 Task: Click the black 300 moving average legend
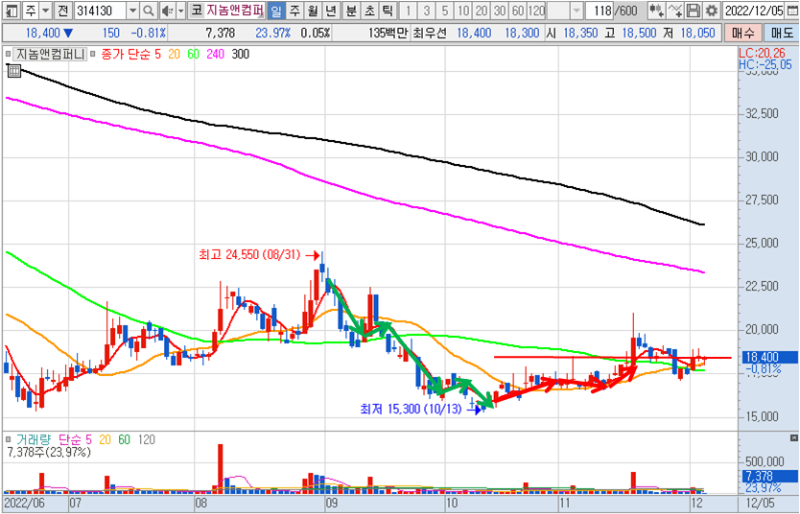point(240,54)
